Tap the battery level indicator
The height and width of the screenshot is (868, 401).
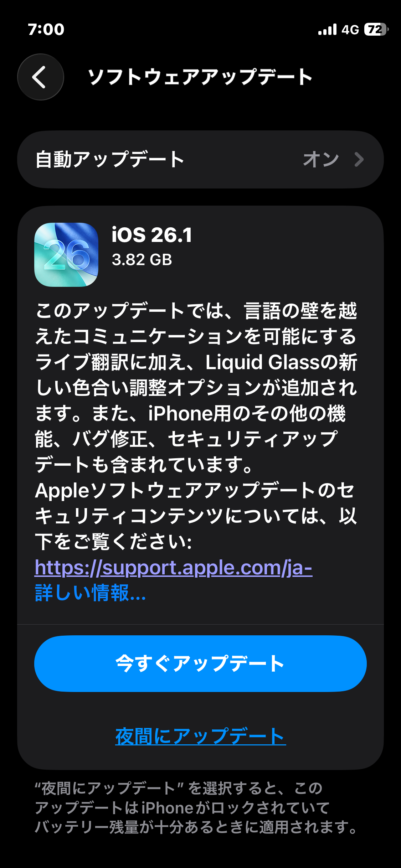376,29
